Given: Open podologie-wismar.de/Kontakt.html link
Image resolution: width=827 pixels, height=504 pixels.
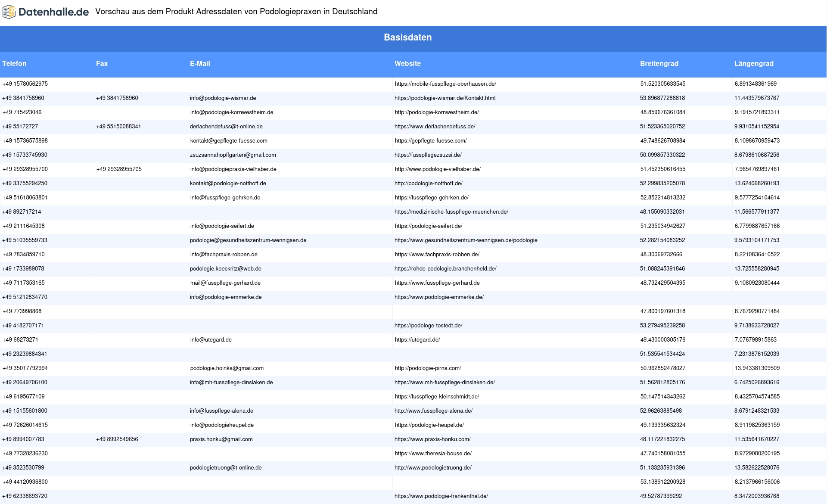Looking at the screenshot, I should point(445,98).
